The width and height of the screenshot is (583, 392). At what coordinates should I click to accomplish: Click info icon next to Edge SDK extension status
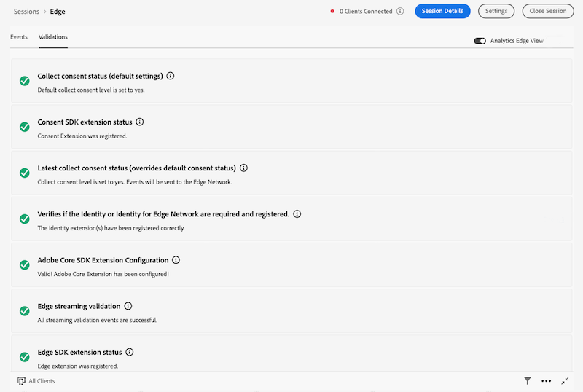[x=130, y=352]
